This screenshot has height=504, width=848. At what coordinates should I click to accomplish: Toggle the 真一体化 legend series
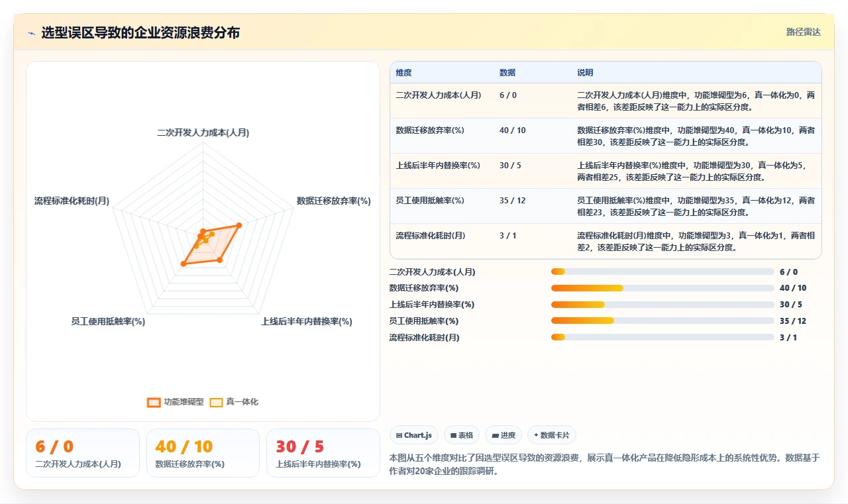tap(234, 402)
